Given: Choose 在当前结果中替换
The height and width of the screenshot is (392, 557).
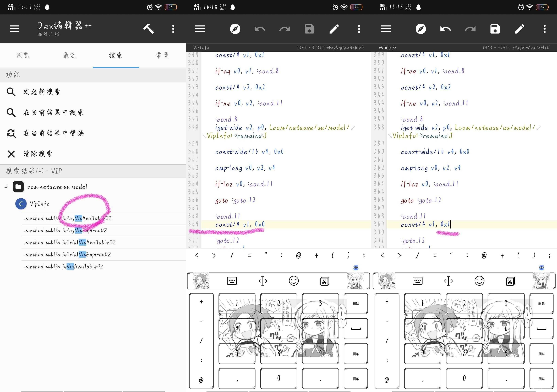Looking at the screenshot, I should tap(93, 133).
